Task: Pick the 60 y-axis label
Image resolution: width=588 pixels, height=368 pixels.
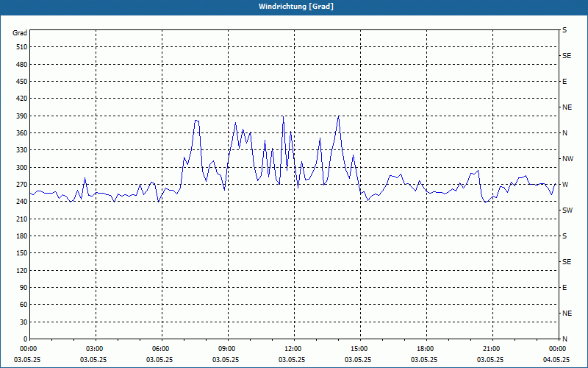Action: coord(24,305)
